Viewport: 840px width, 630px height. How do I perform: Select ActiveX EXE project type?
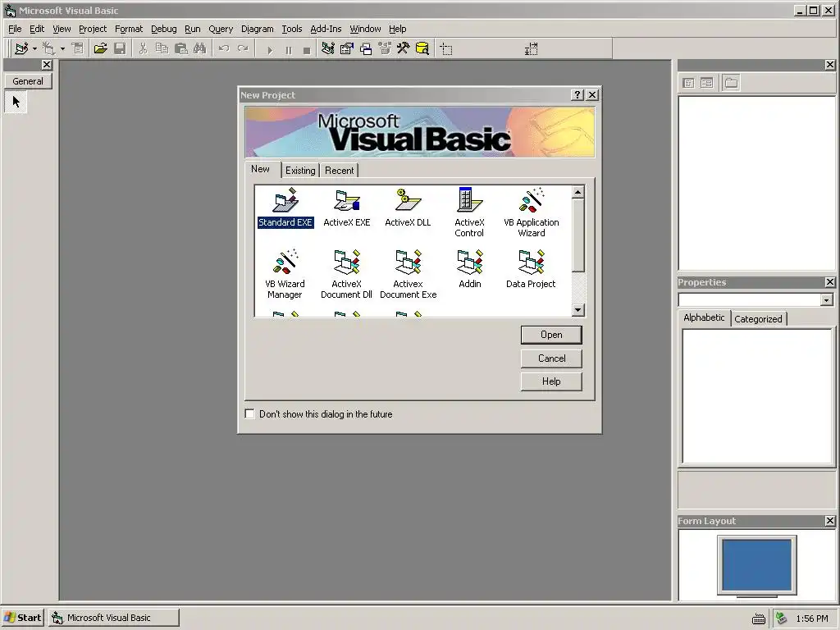pyautogui.click(x=347, y=208)
